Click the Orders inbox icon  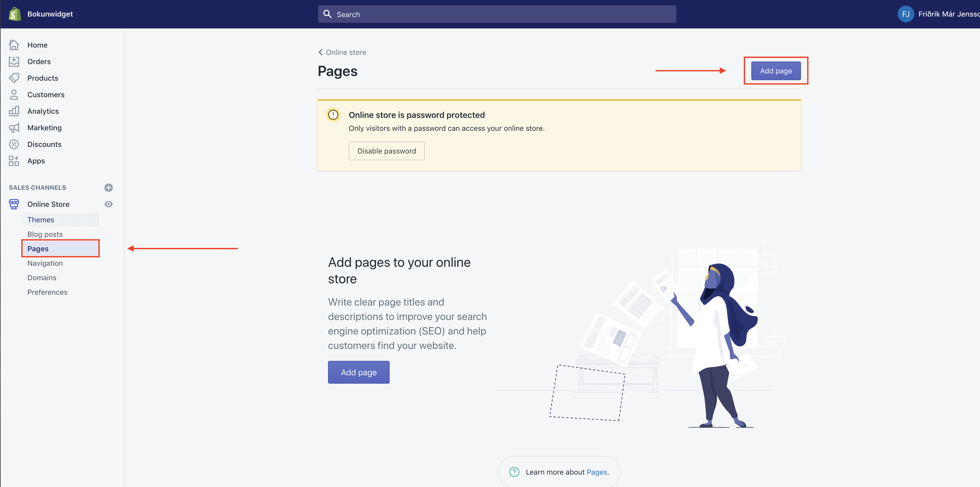pyautogui.click(x=14, y=62)
